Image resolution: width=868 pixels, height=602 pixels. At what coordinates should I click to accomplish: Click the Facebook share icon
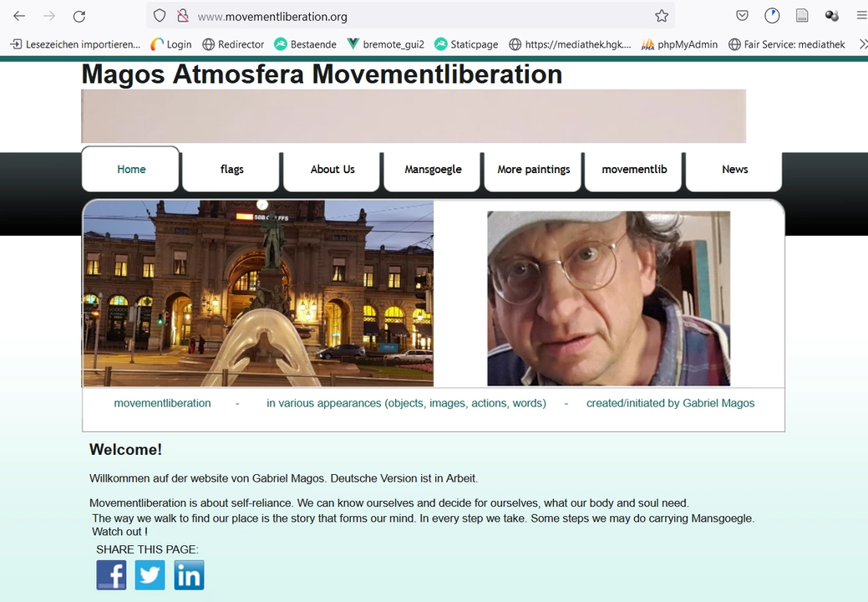coord(111,575)
